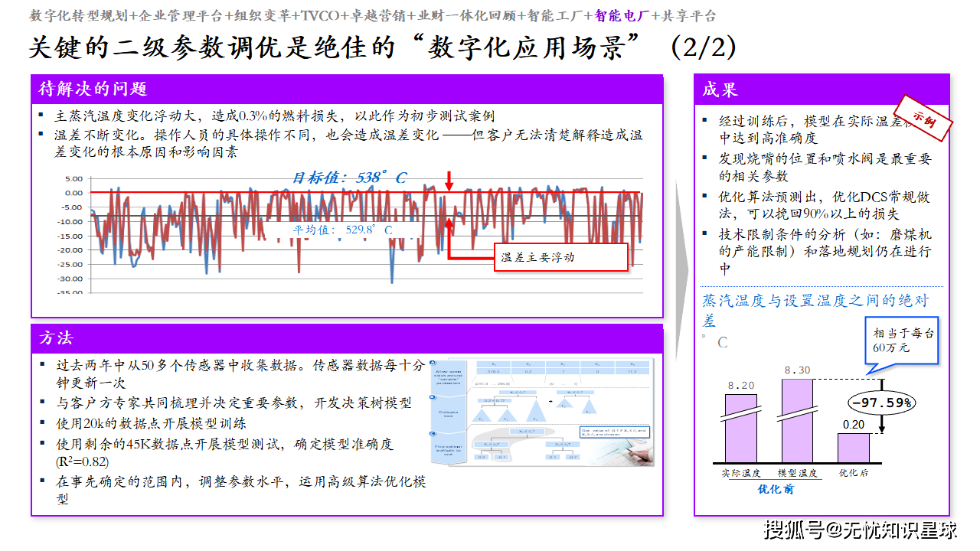Click the 优化后 bar labeled 0.20

tap(853, 448)
